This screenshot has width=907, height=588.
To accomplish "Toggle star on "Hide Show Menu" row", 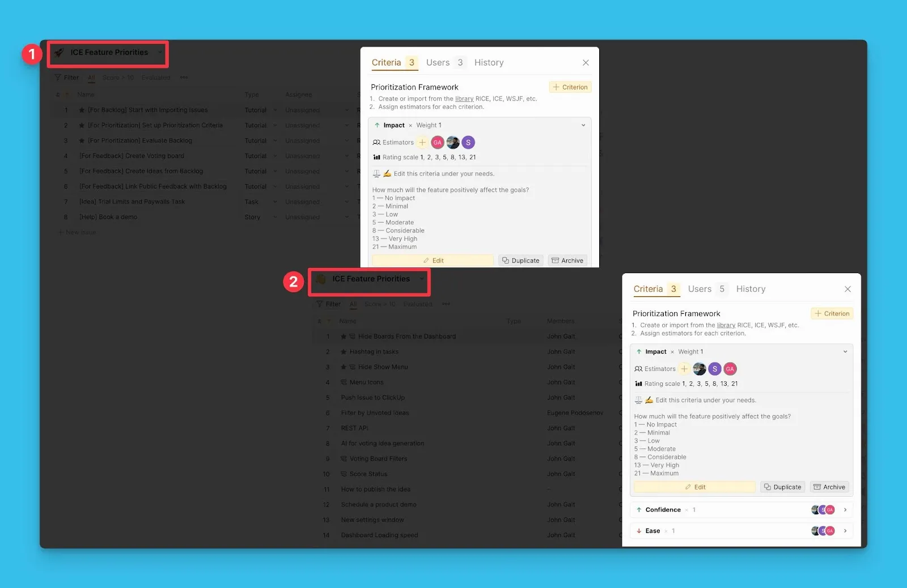I will 344,367.
